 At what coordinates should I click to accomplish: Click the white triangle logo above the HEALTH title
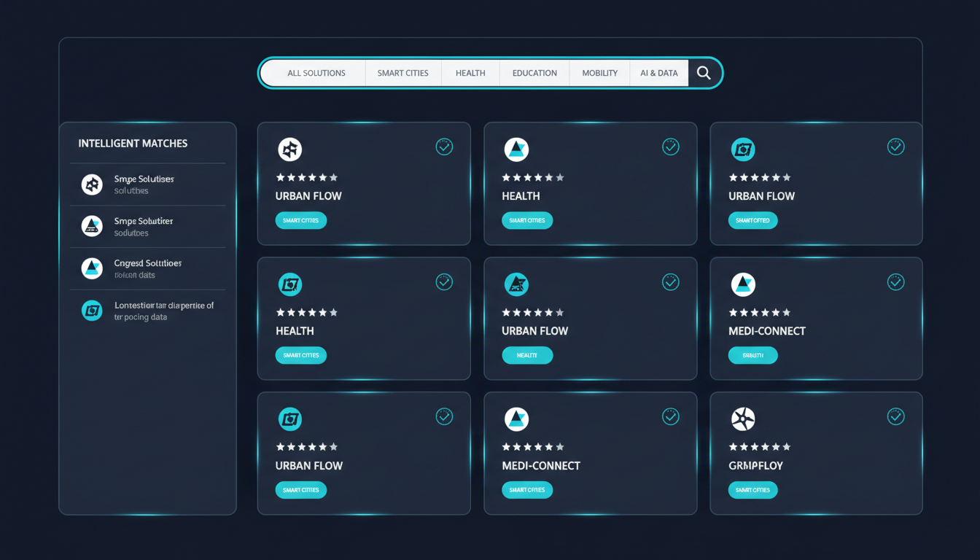[x=516, y=149]
